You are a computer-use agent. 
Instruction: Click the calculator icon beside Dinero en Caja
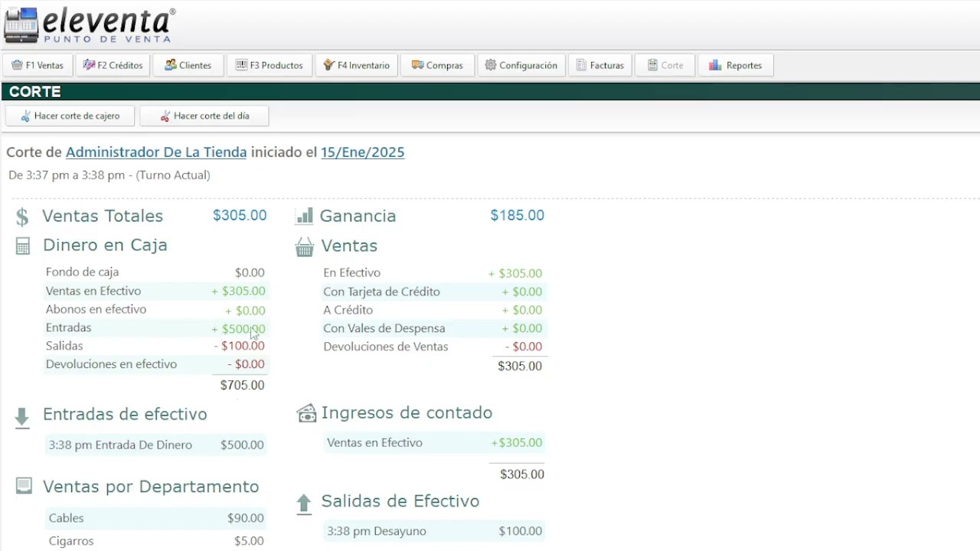[x=23, y=246]
